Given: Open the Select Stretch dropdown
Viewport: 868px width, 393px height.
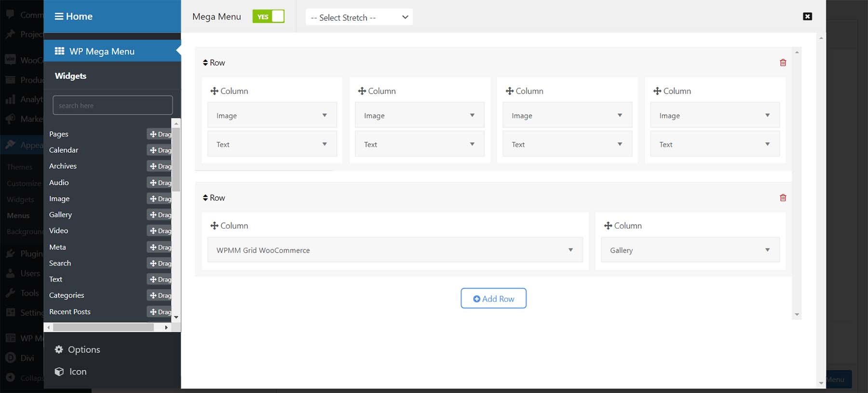Looking at the screenshot, I should pyautogui.click(x=359, y=17).
